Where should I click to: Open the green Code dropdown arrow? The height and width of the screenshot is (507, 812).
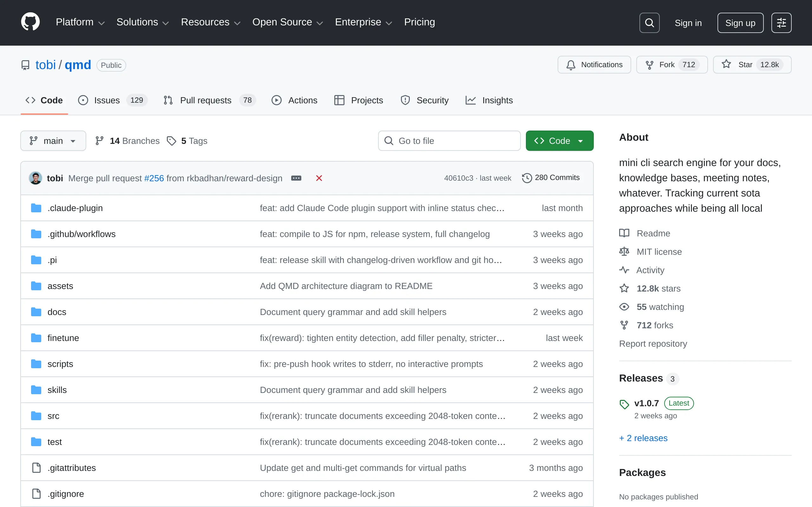580,140
